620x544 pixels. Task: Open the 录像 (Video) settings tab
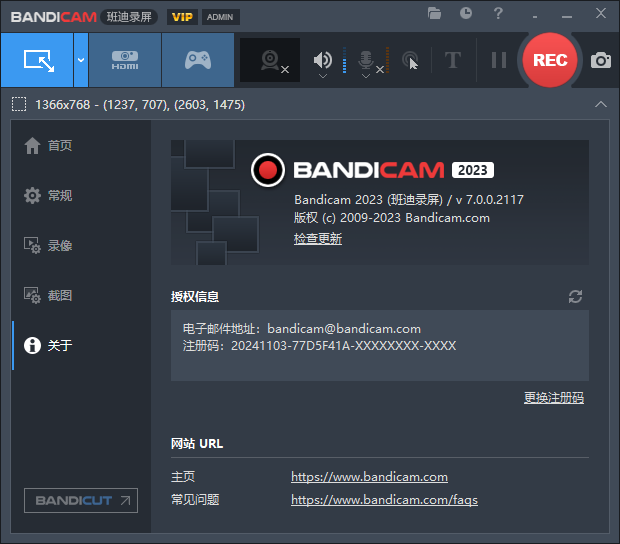pyautogui.click(x=60, y=245)
